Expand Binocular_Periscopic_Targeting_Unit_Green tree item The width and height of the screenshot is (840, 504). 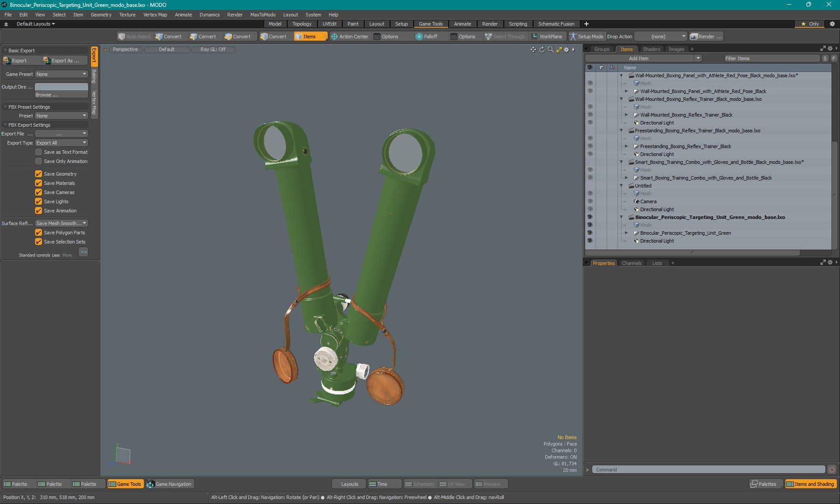pos(626,233)
